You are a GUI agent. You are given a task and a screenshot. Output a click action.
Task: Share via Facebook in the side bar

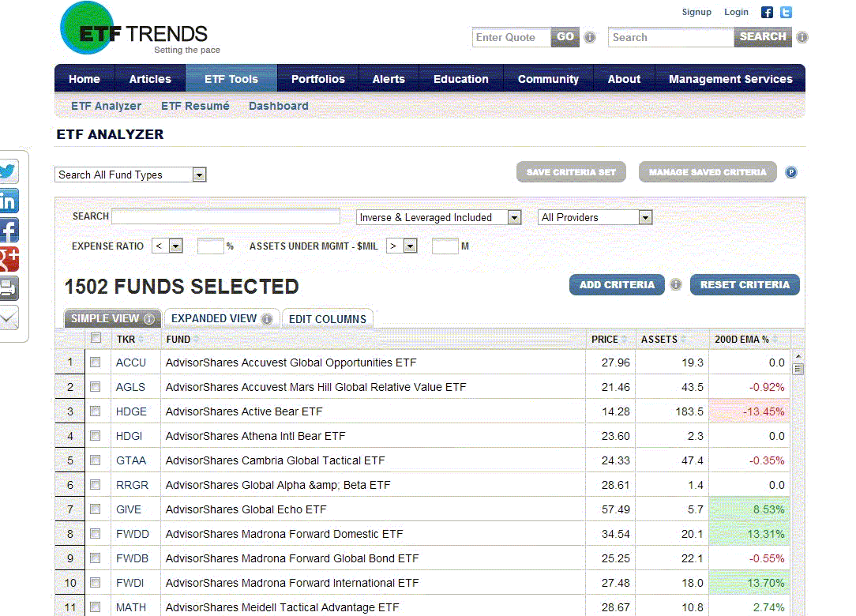(x=9, y=230)
